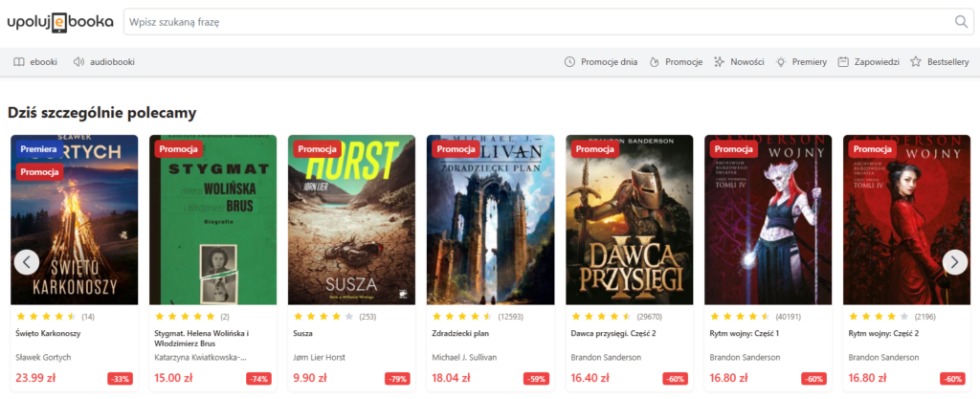Open the Rytm wojny Część 1 cover
Screen dimensions: 980x399
[768, 220]
